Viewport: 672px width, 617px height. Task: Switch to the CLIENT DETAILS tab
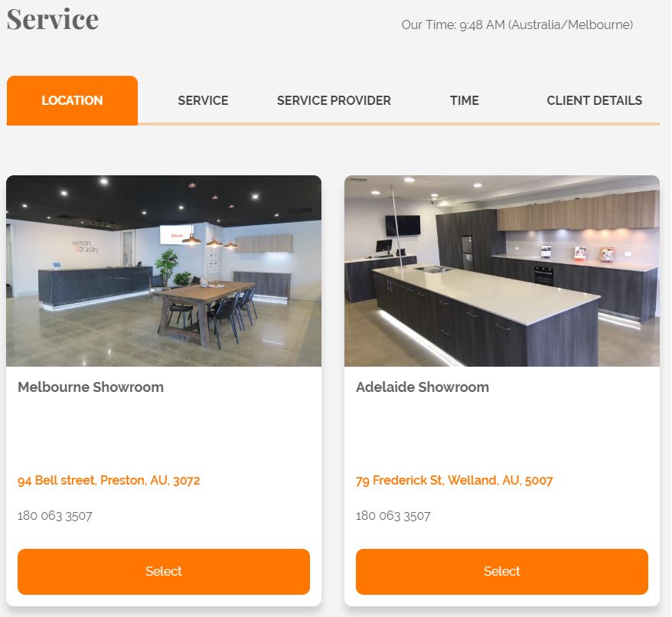595,100
